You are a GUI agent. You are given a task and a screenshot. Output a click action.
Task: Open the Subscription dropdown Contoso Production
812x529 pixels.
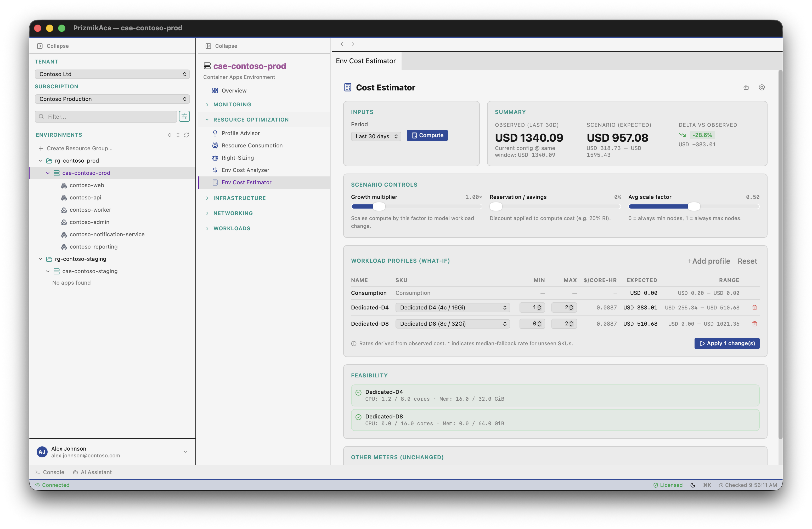(x=112, y=99)
